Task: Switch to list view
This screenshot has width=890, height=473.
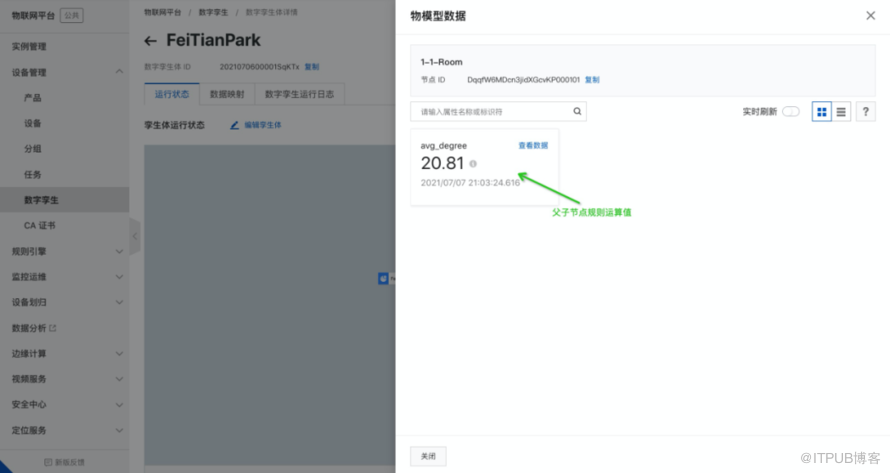Action: click(841, 112)
